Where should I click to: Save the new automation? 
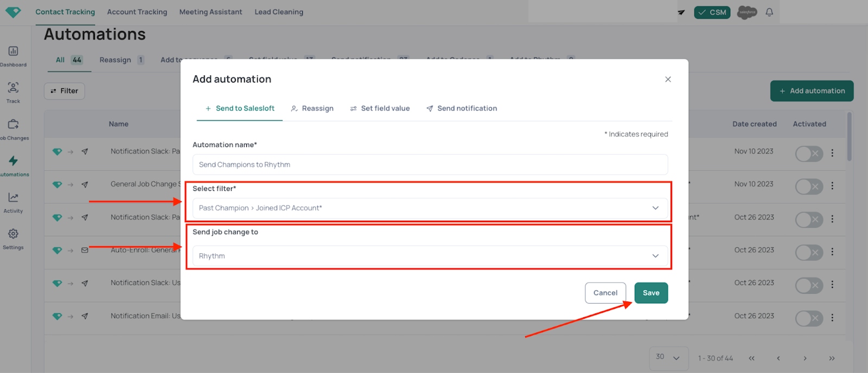tap(651, 293)
